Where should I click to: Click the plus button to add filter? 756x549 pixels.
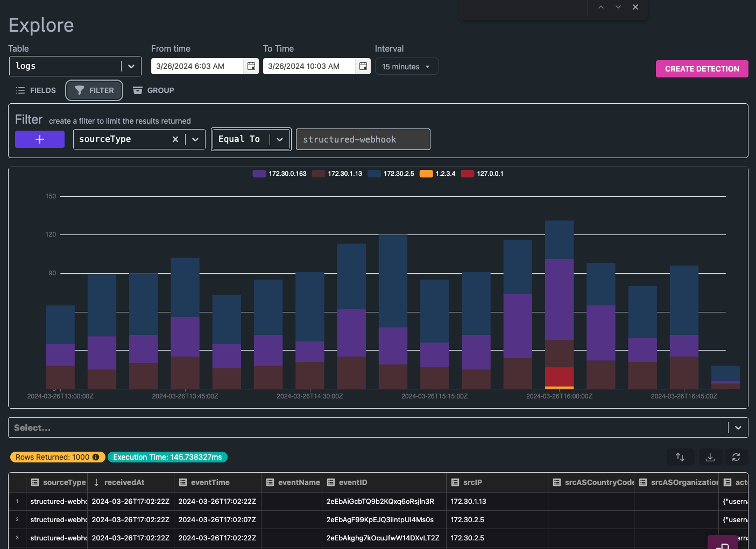[x=40, y=139]
